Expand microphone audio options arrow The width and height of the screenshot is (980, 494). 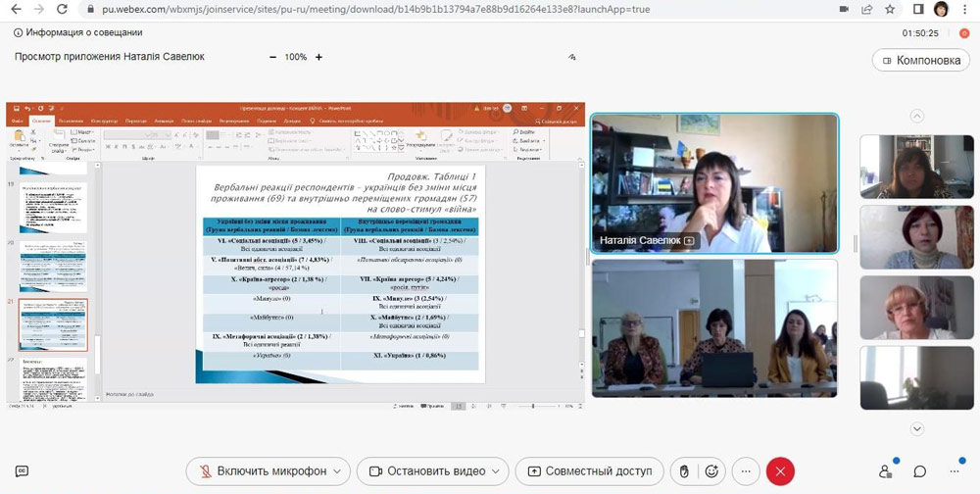click(338, 471)
